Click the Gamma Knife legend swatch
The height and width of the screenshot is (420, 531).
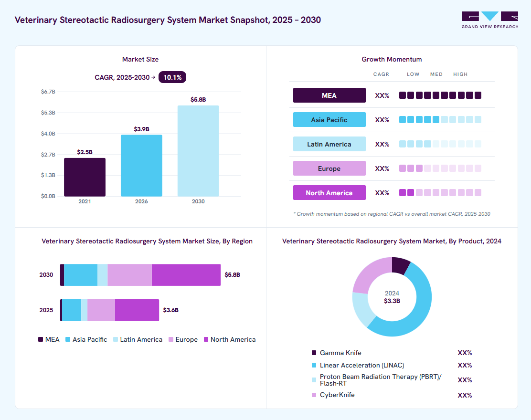coord(314,353)
